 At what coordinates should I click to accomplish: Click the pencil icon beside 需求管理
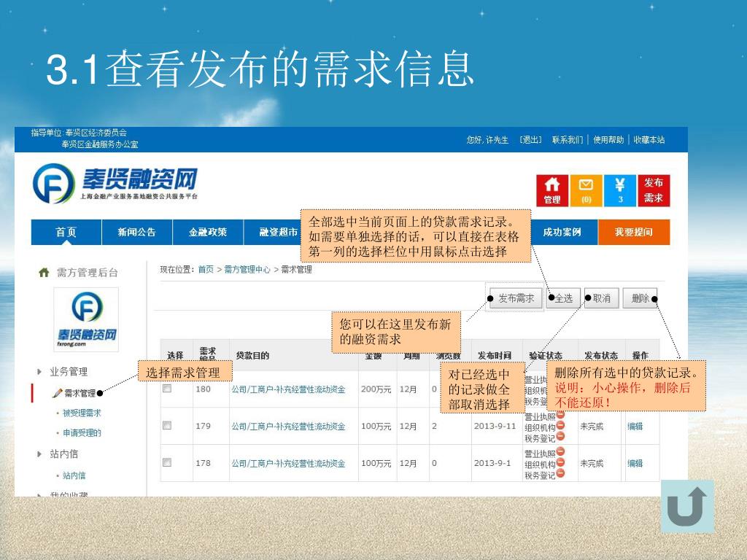point(57,393)
